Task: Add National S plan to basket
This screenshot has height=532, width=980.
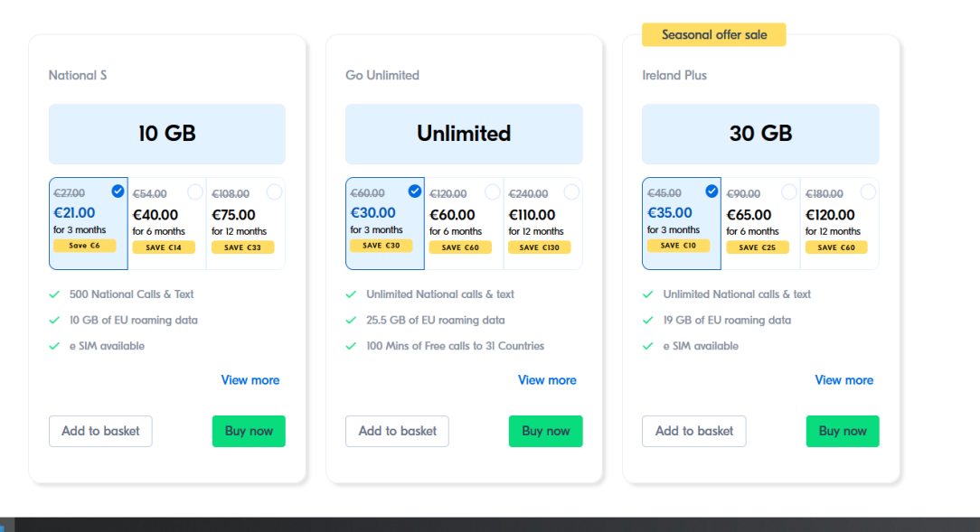Action: (100, 431)
